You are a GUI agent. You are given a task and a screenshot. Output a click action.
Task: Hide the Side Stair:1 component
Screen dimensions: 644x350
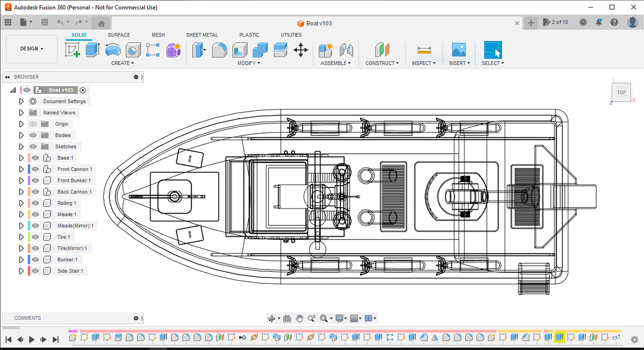(x=35, y=271)
